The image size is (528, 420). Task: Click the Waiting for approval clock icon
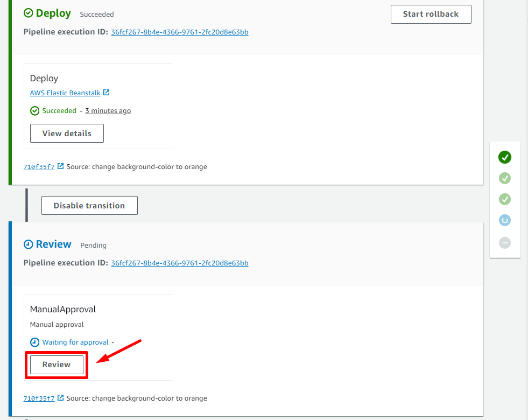35,342
